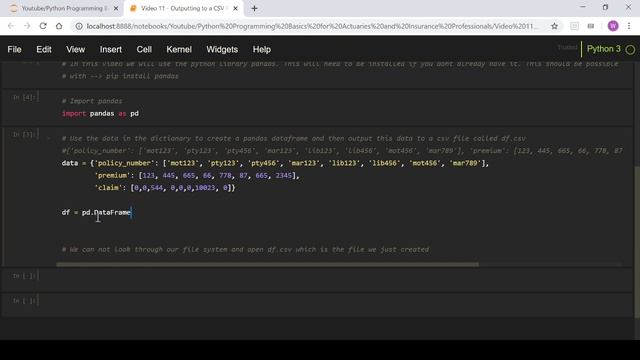
Task: Click the 'claim' list line in code
Action: [x=164, y=188]
